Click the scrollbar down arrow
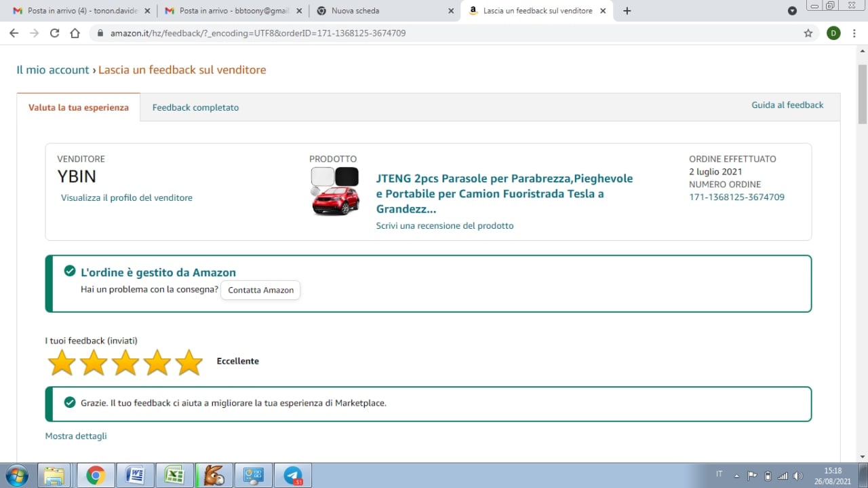The image size is (868, 488). (862, 457)
